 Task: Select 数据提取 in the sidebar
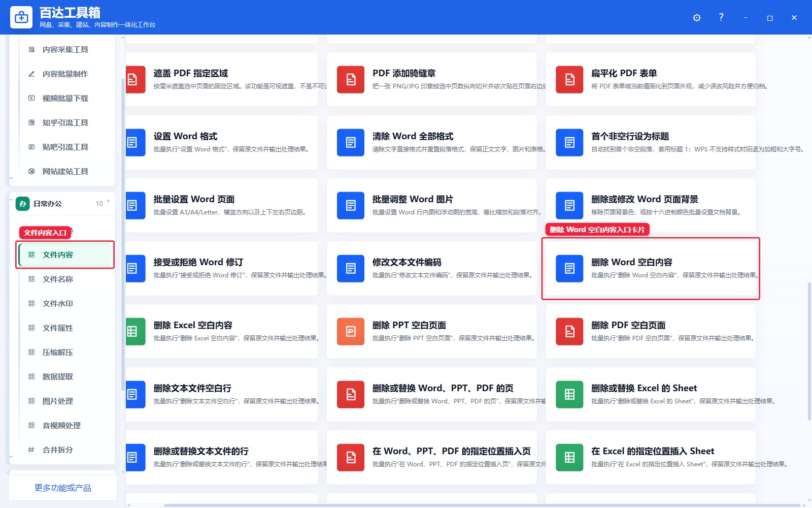(x=65, y=376)
